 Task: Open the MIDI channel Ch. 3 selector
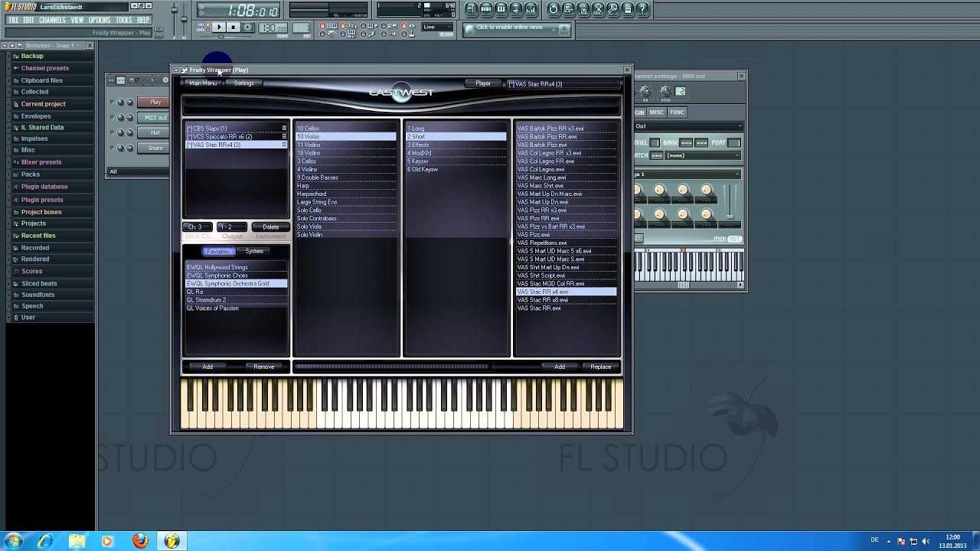coord(198,227)
